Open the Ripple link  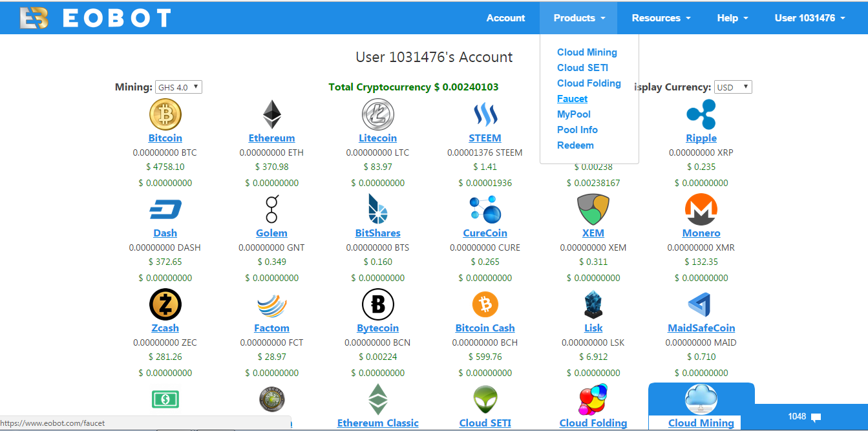(701, 138)
